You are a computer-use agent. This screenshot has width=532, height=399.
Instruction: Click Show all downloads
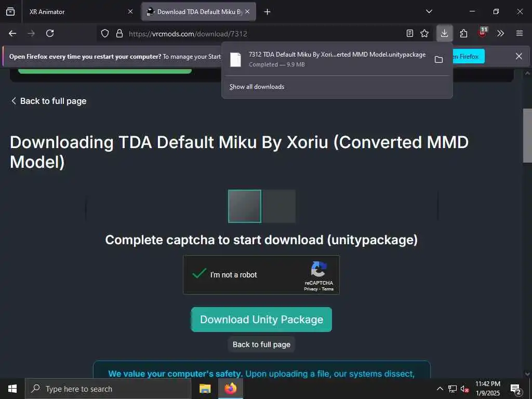[257, 87]
